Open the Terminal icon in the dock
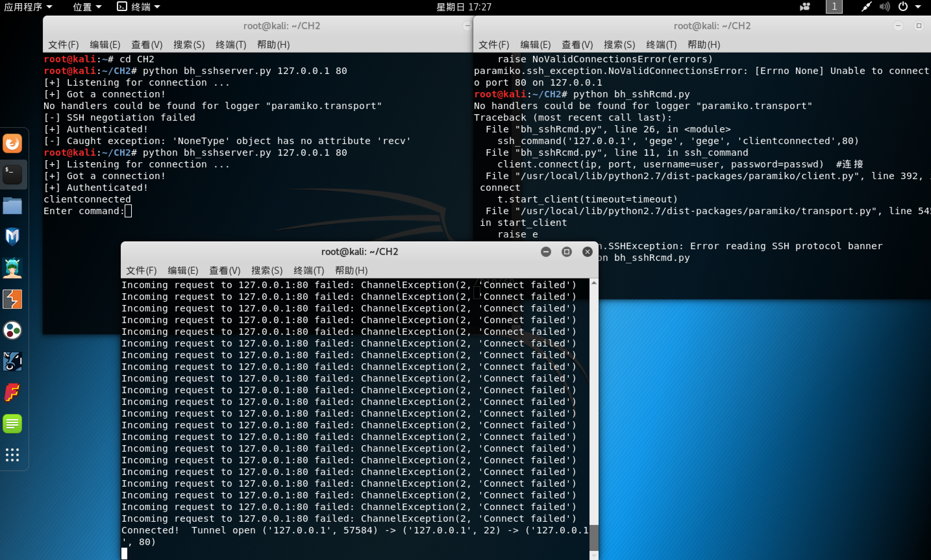Image resolution: width=931 pixels, height=560 pixels. (x=12, y=174)
